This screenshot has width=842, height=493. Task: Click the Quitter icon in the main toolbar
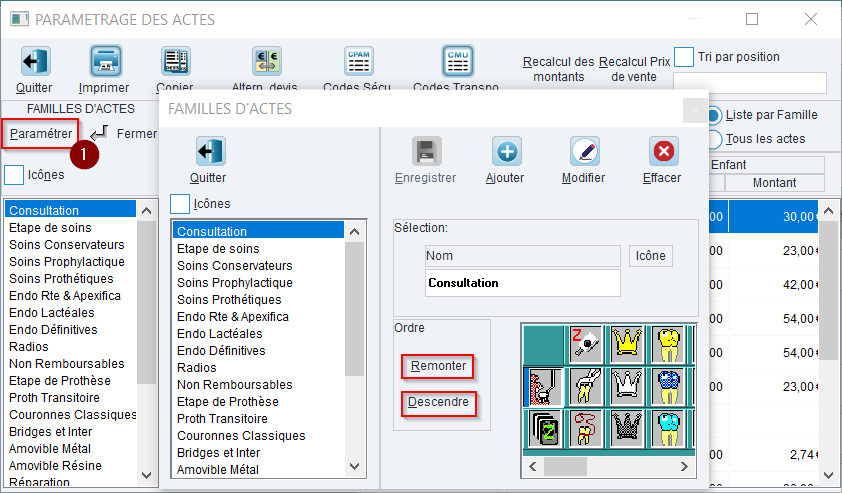[x=35, y=61]
